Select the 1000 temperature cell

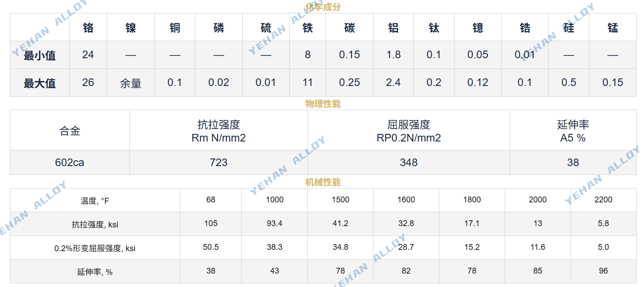[x=275, y=200]
